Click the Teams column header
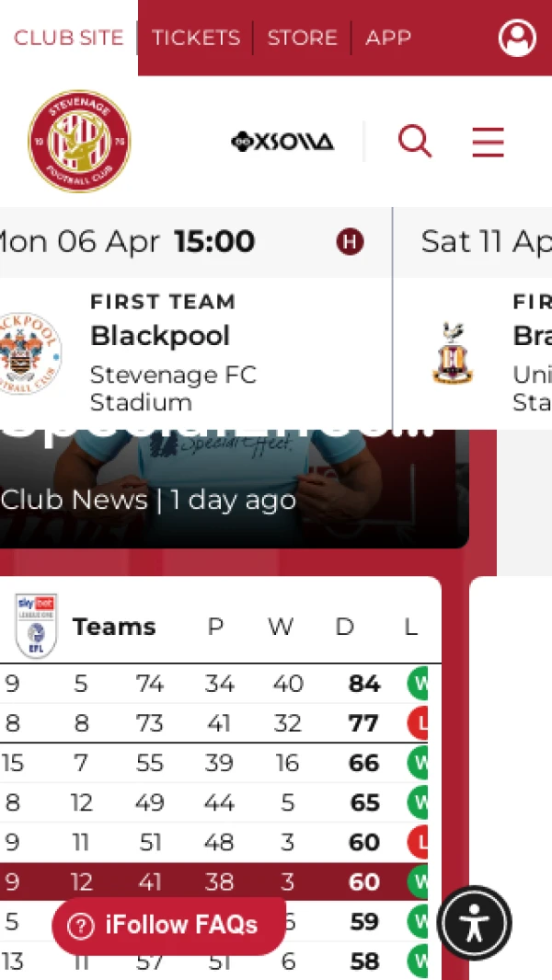Viewport: 552px width, 980px height. click(x=114, y=627)
